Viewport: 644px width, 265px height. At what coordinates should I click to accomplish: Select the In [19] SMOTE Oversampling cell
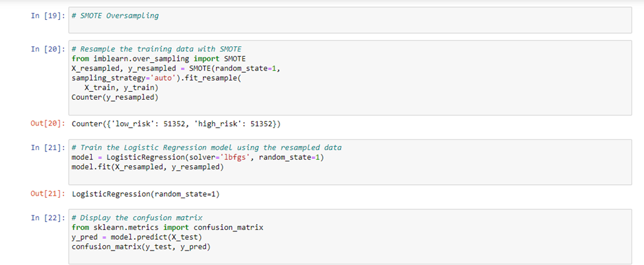350,20
